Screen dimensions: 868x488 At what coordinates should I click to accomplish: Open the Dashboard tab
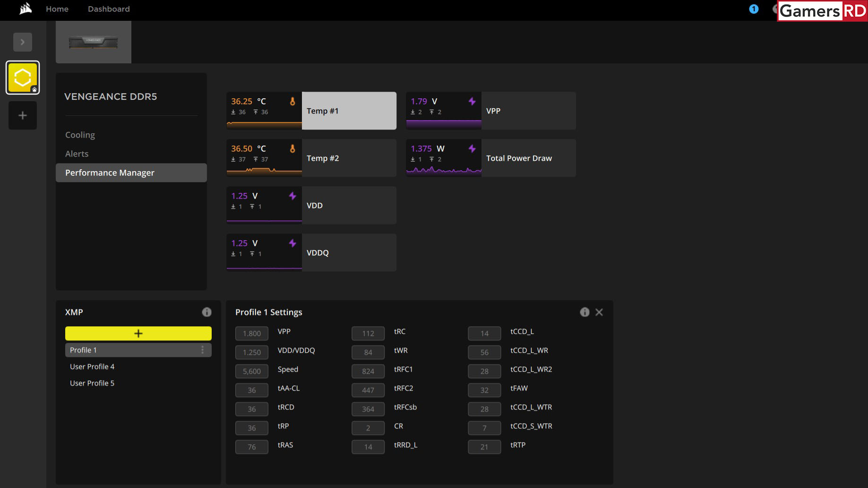[109, 9]
